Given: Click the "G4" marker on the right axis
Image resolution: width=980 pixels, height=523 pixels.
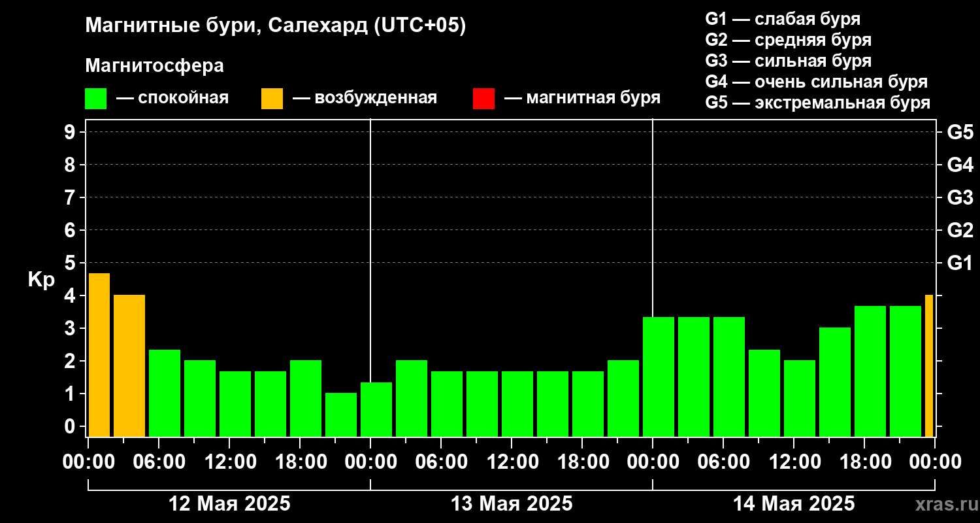Looking at the screenshot, I should (960, 165).
